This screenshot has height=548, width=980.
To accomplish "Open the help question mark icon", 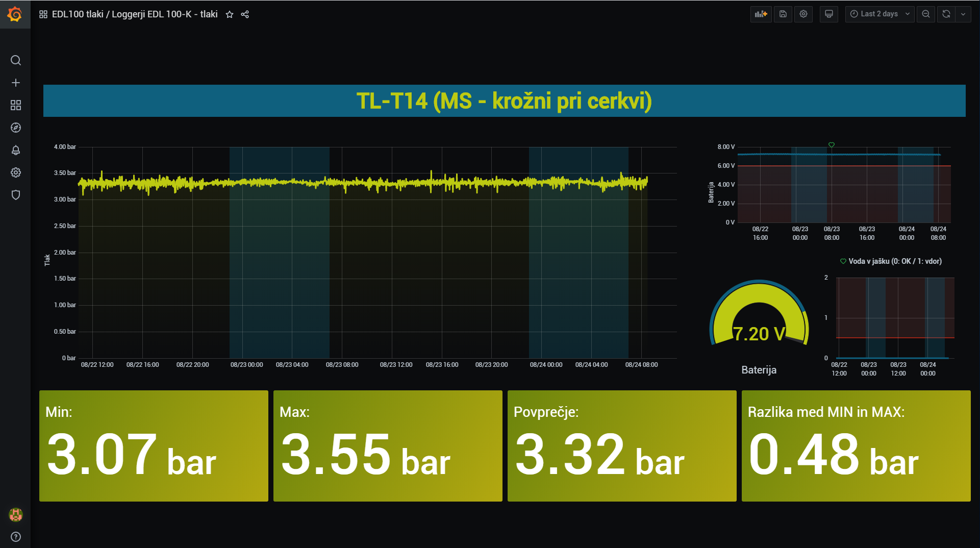I will point(16,537).
